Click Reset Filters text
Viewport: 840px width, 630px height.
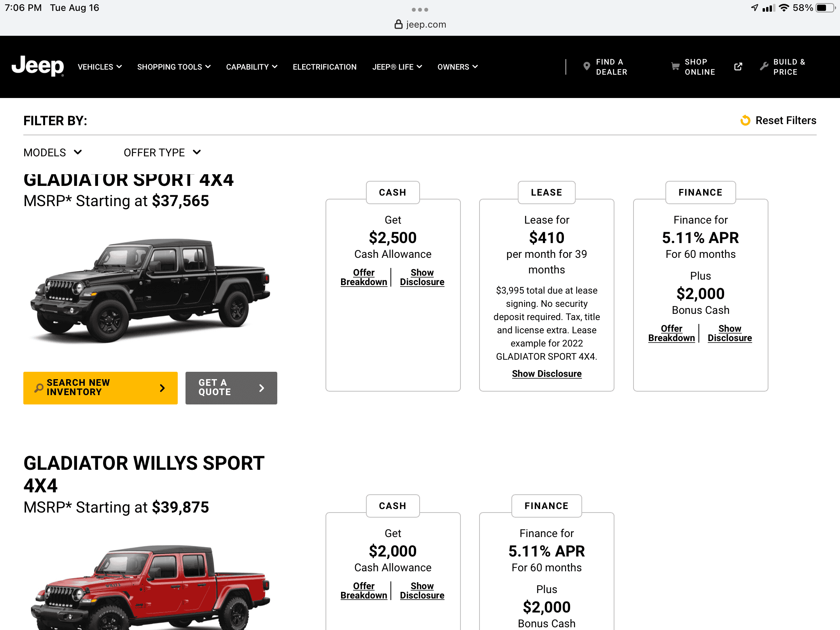pyautogui.click(x=786, y=121)
